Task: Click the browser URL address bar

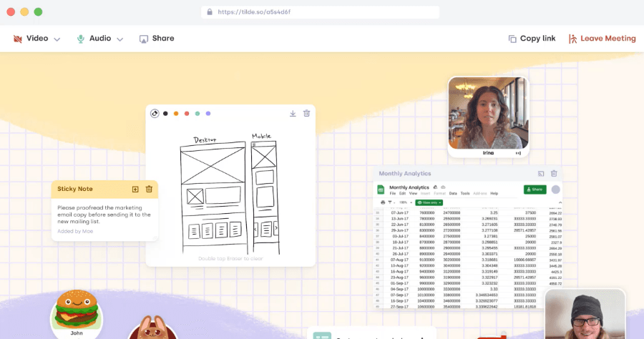Action: click(321, 12)
